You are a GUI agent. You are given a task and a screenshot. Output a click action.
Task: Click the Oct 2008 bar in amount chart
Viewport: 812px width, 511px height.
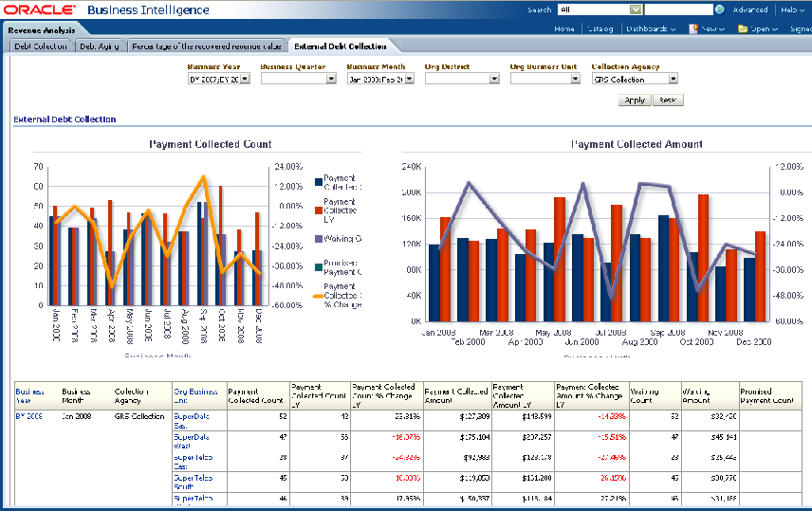[692, 287]
